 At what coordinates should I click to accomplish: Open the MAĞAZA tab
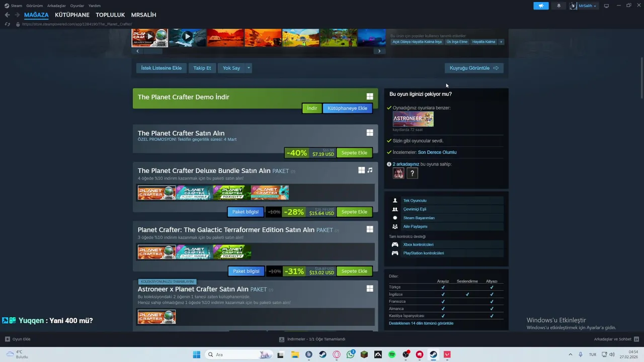[36, 15]
